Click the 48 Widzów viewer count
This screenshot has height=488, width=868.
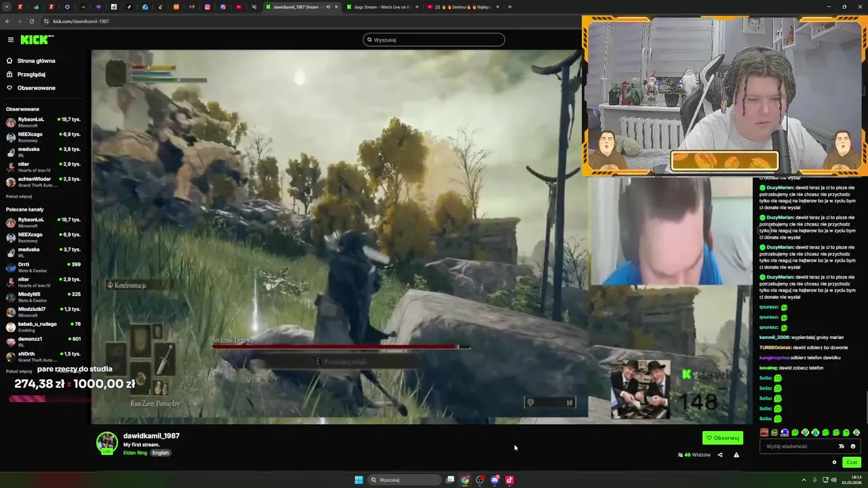pyautogui.click(x=694, y=455)
